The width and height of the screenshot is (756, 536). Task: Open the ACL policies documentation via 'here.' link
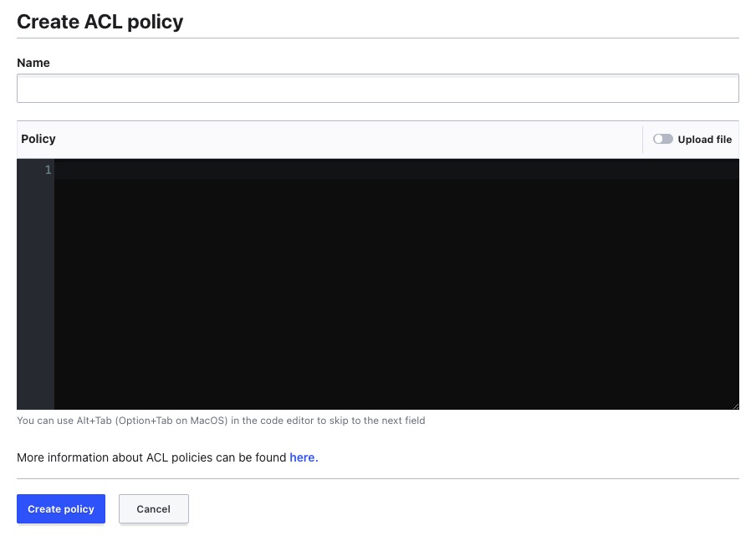coord(303,457)
